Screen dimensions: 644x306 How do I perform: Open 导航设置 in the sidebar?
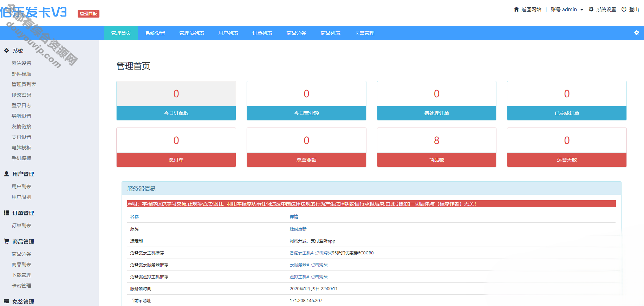[21, 116]
